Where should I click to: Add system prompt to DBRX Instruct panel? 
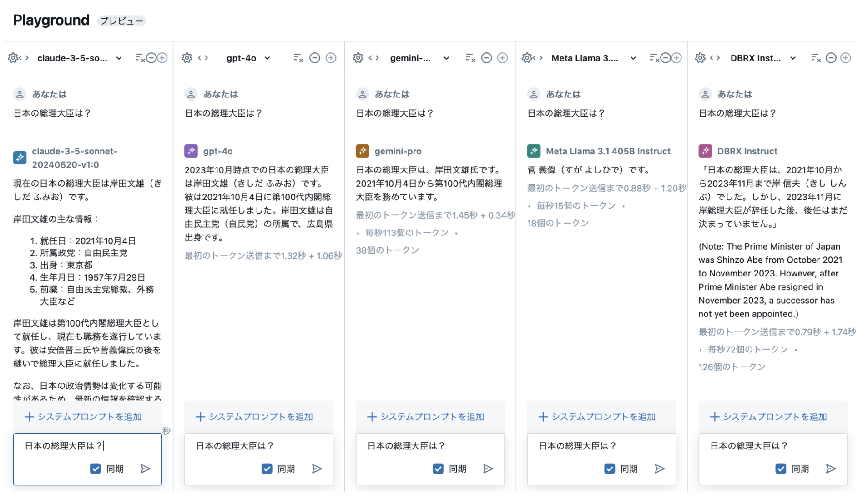click(x=768, y=417)
